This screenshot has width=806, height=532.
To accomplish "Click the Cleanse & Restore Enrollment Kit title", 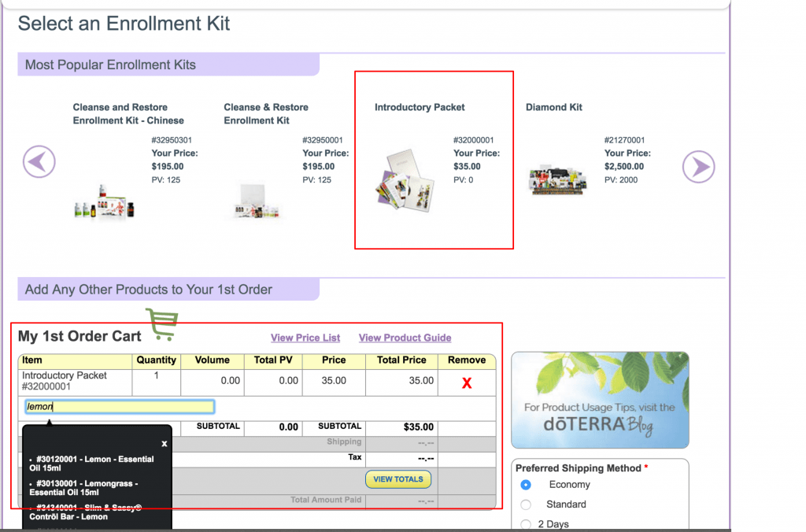I will point(266,113).
